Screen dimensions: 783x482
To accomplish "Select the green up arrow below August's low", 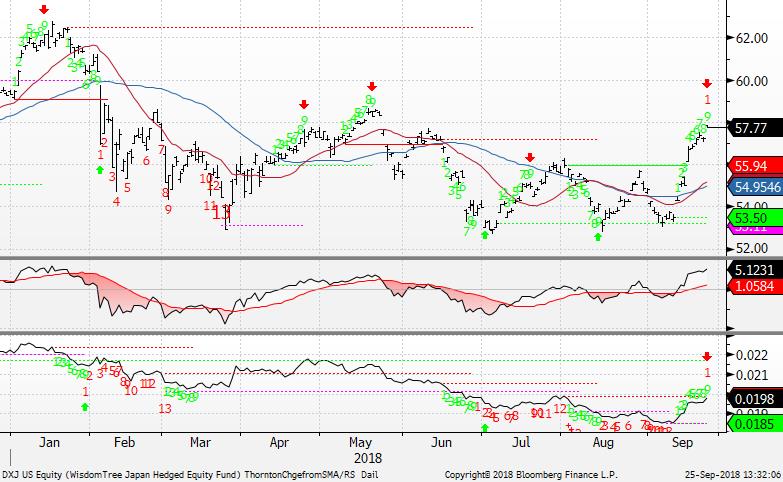I will point(599,239).
